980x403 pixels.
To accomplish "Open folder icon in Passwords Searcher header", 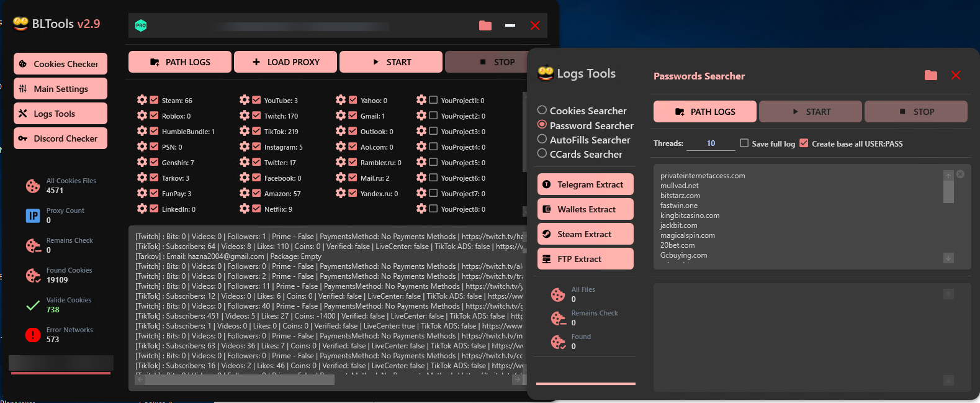I will click(x=931, y=75).
